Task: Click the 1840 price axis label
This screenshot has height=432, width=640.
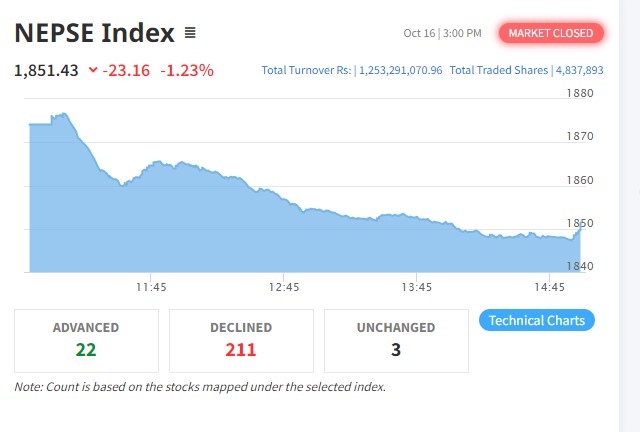Action: 581,266
